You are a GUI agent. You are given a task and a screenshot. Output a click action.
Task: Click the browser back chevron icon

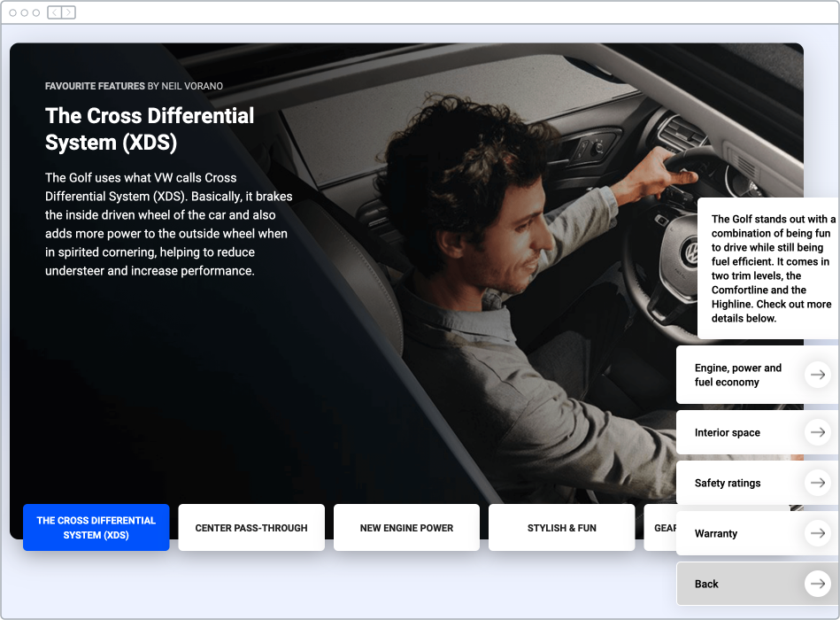pyautogui.click(x=55, y=12)
